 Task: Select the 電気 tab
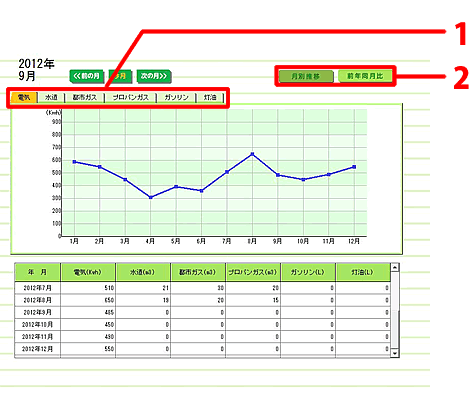(24, 97)
